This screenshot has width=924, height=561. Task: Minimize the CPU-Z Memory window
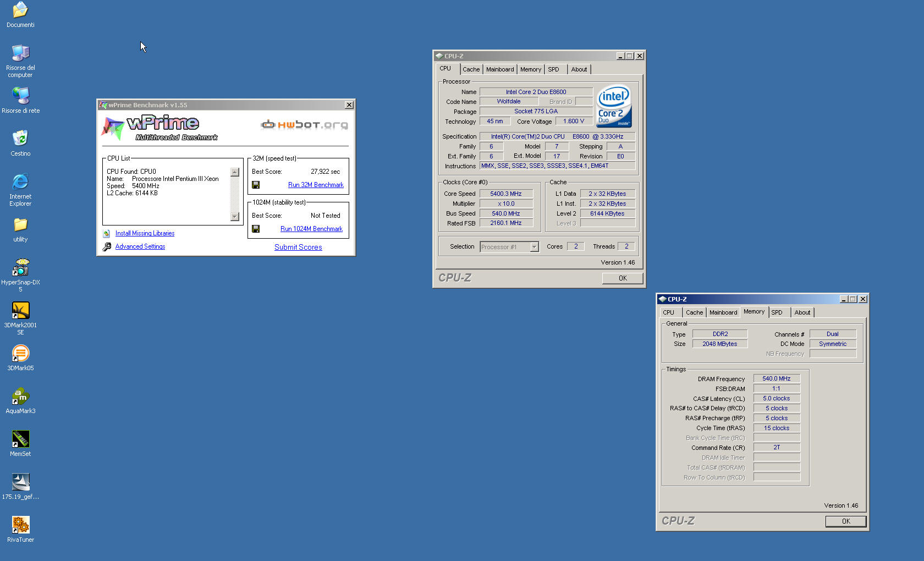844,299
